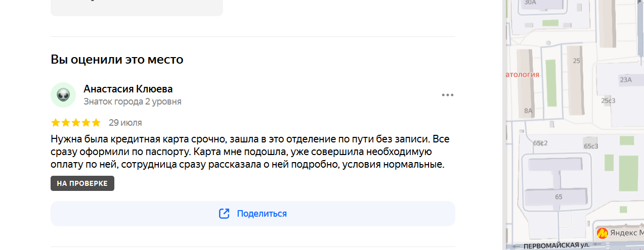The image size is (644, 250).
Task: Select the fifth yellow rating star
Action: click(96, 123)
